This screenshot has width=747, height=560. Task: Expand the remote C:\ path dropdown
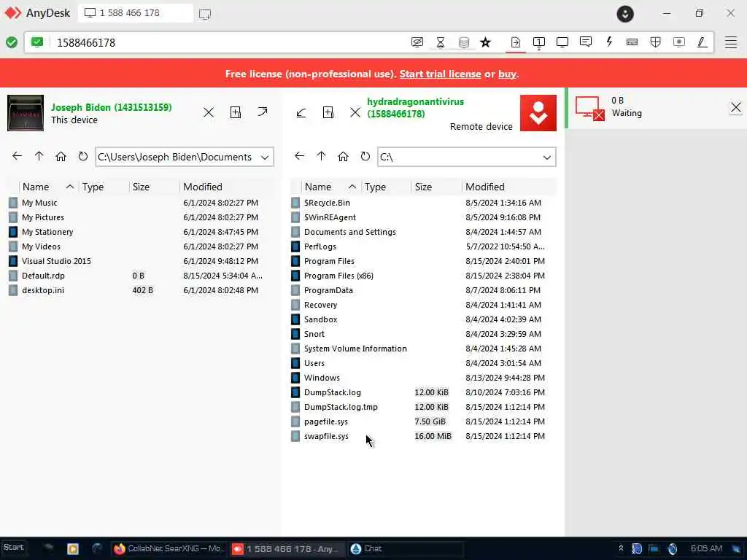pos(547,157)
